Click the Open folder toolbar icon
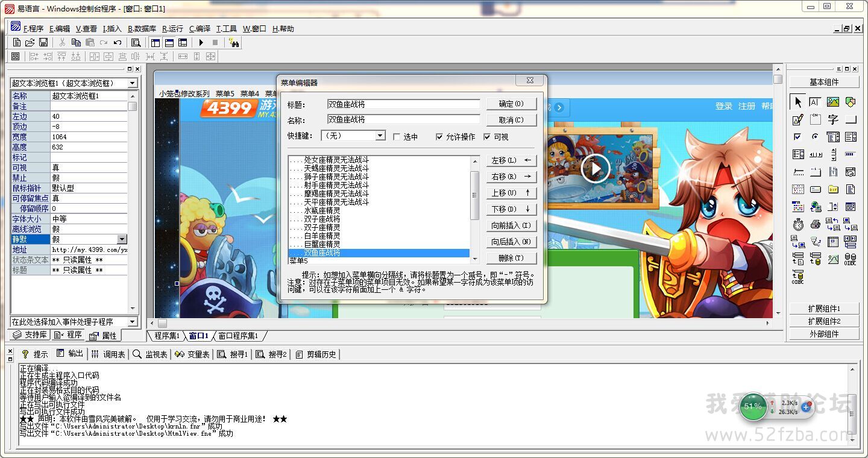This screenshot has width=868, height=458. (x=30, y=42)
